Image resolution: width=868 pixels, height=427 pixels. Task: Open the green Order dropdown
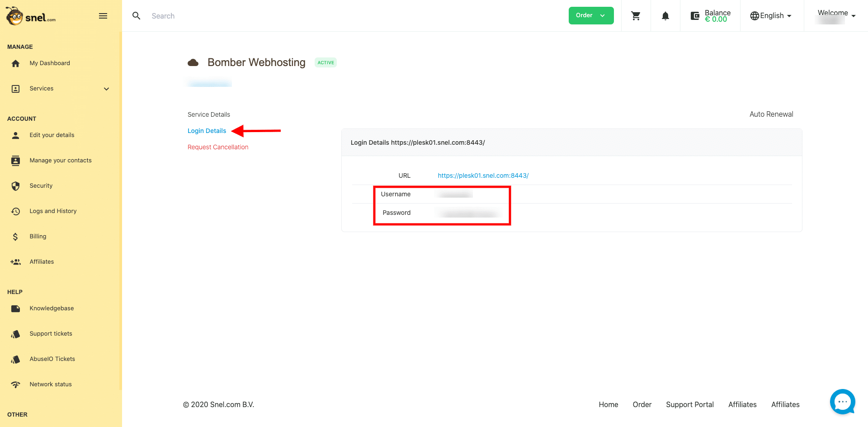pyautogui.click(x=591, y=15)
